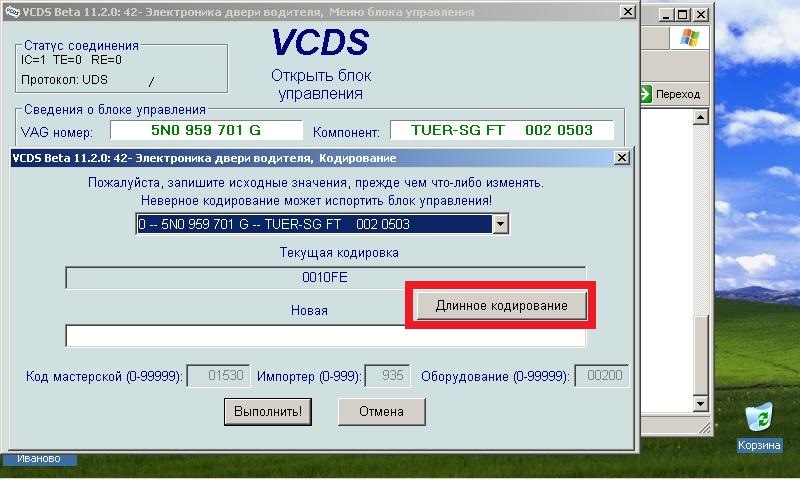
Task: Click the Выполнить! button
Action: [268, 412]
